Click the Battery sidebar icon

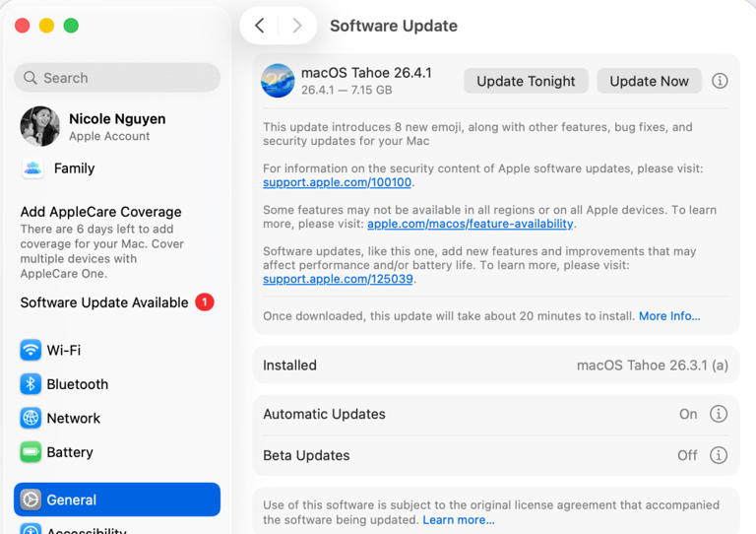pos(31,452)
